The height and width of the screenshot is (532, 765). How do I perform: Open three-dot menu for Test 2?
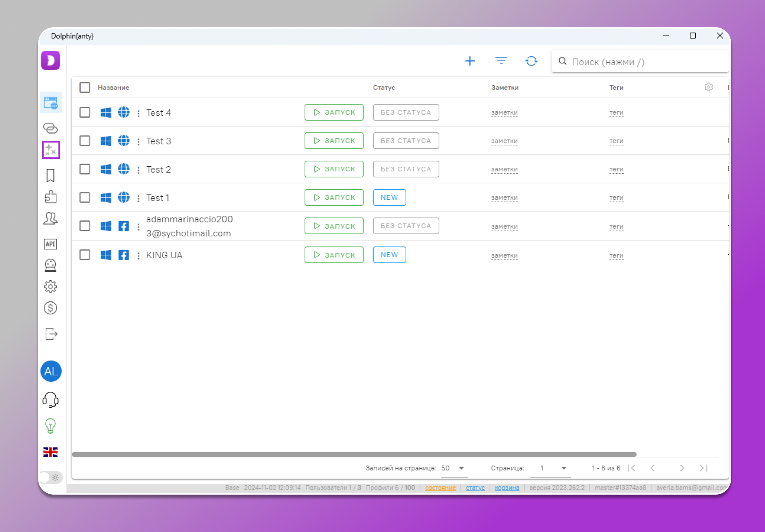pos(138,170)
